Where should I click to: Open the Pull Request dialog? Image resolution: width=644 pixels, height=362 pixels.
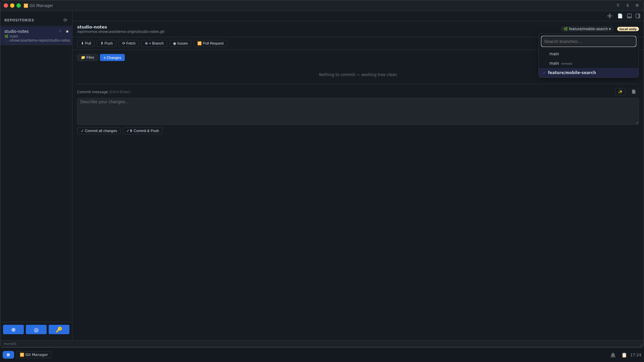coord(210,43)
